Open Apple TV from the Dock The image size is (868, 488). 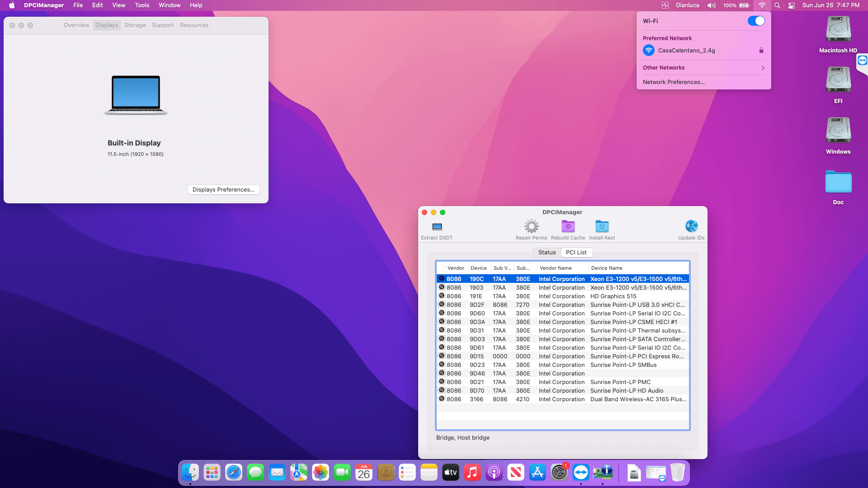451,473
